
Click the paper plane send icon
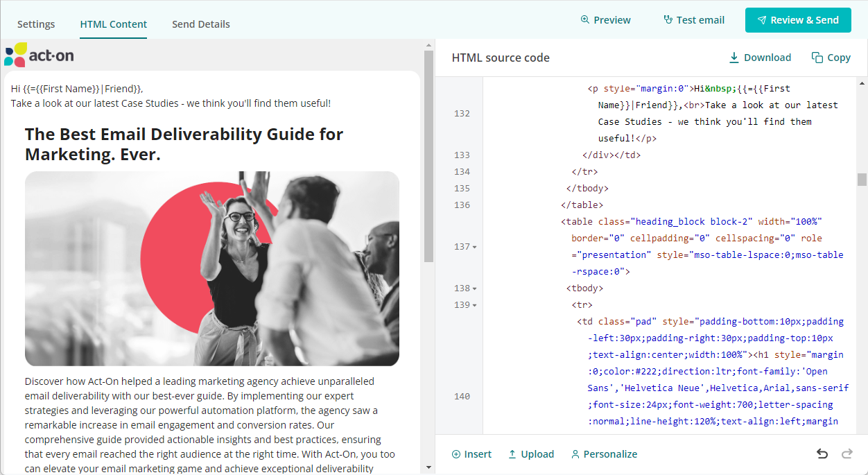tap(762, 20)
